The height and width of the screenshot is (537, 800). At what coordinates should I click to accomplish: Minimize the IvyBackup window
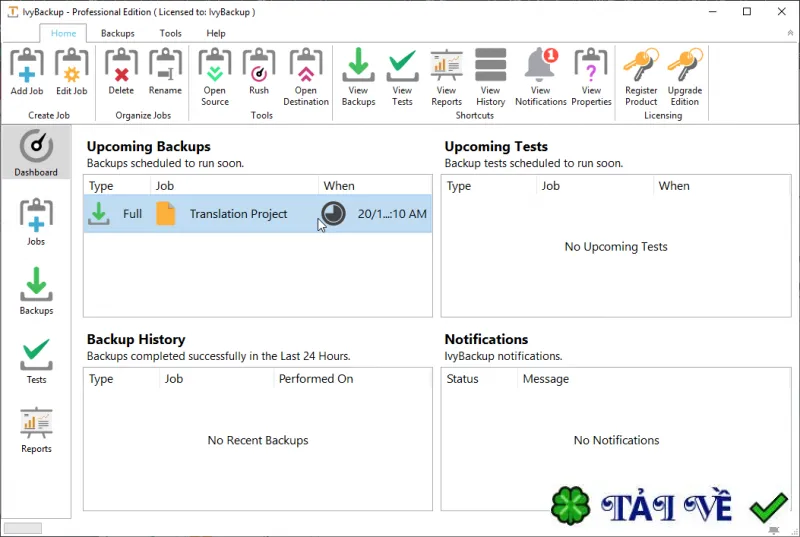713,11
